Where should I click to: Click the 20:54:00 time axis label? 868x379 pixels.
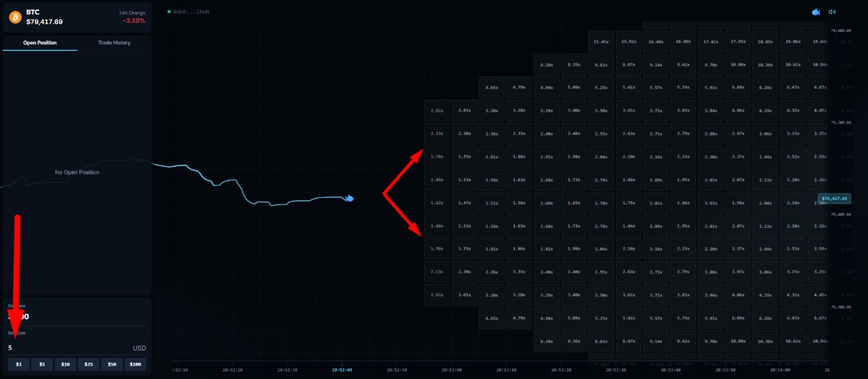(780, 370)
